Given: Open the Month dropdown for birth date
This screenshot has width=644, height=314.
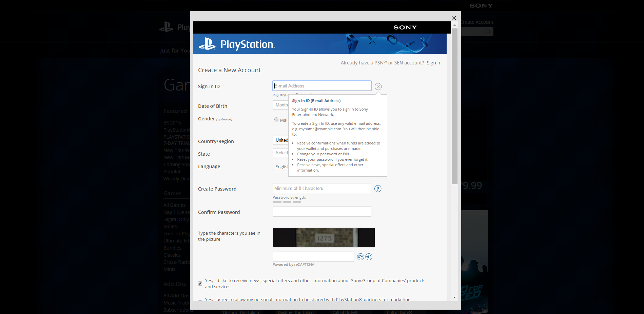Looking at the screenshot, I should coord(280,105).
